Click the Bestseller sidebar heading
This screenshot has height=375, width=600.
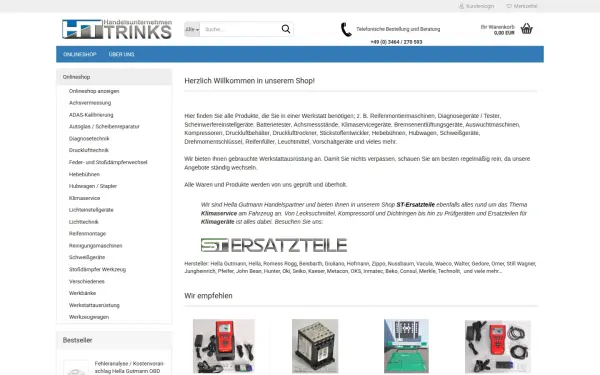point(77,340)
